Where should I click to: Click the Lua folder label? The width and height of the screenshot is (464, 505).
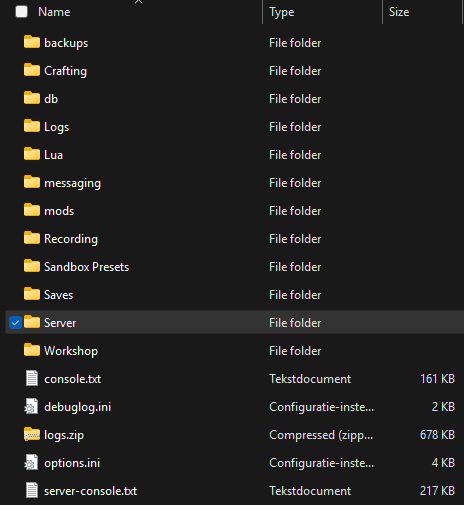tap(53, 155)
